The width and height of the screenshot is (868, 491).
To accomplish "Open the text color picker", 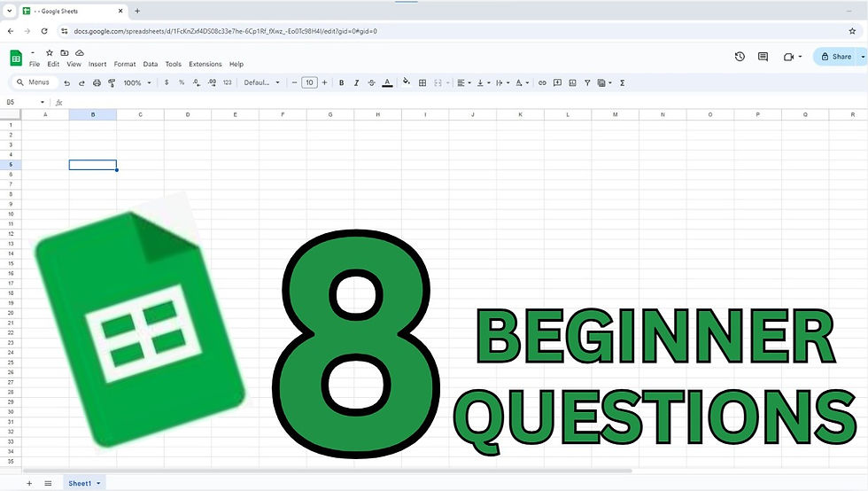I will (x=388, y=82).
